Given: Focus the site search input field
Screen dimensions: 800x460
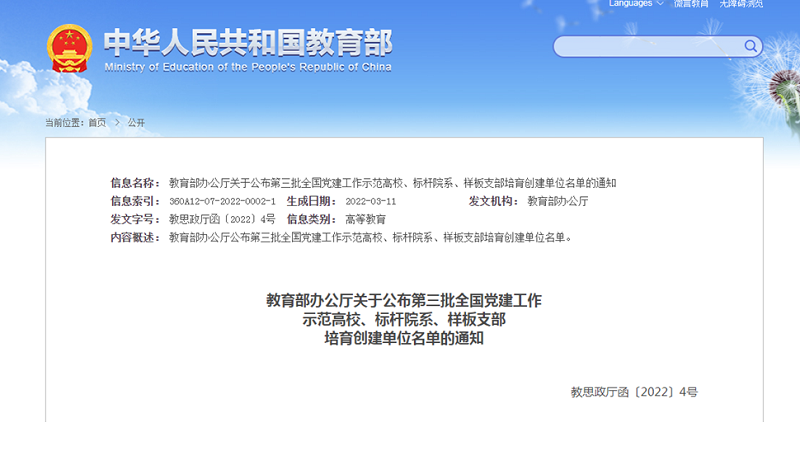Looking at the screenshot, I should point(650,47).
